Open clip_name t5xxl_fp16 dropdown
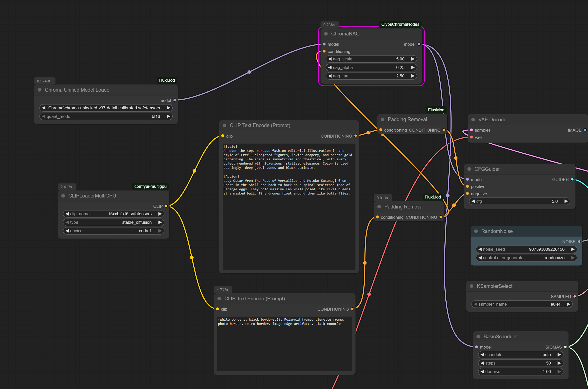 (113, 214)
